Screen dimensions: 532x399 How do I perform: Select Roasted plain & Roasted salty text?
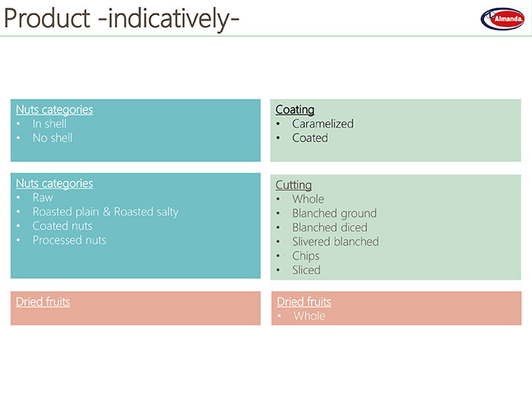[106, 212]
